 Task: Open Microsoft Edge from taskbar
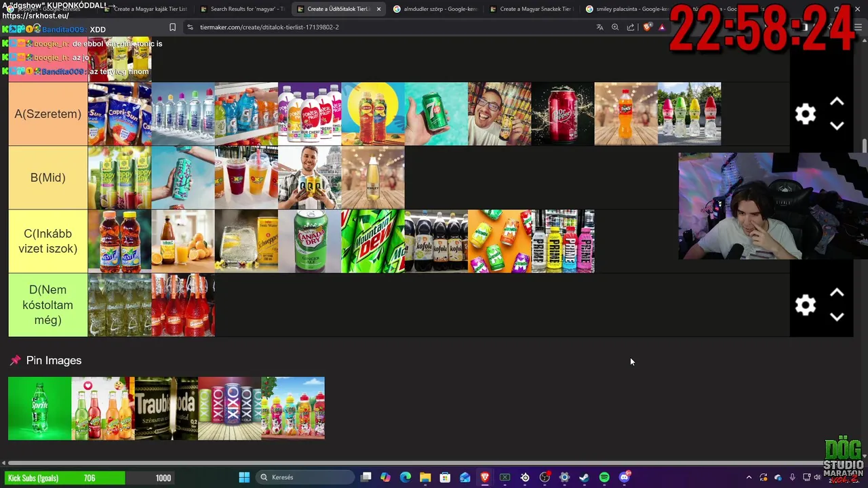(x=406, y=477)
